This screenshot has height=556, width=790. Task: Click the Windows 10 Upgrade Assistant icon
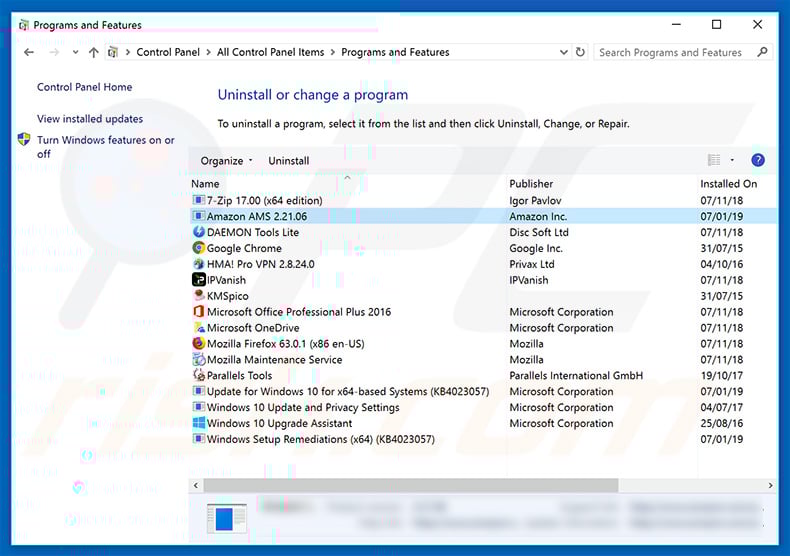pyautogui.click(x=199, y=423)
